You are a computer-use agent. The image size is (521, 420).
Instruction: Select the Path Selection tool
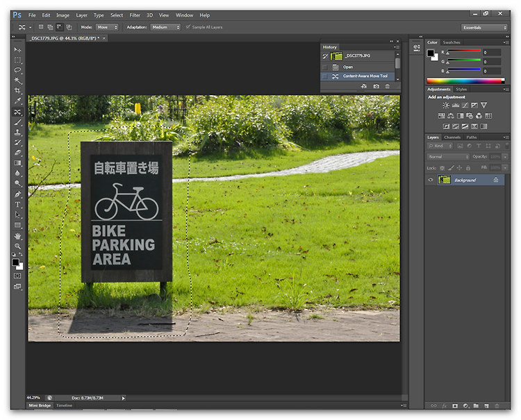(17, 215)
